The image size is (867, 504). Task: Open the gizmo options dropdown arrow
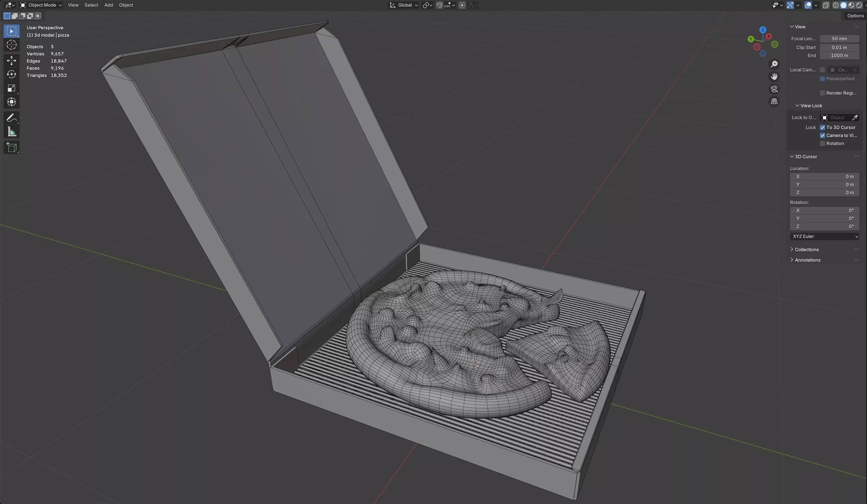(x=798, y=5)
